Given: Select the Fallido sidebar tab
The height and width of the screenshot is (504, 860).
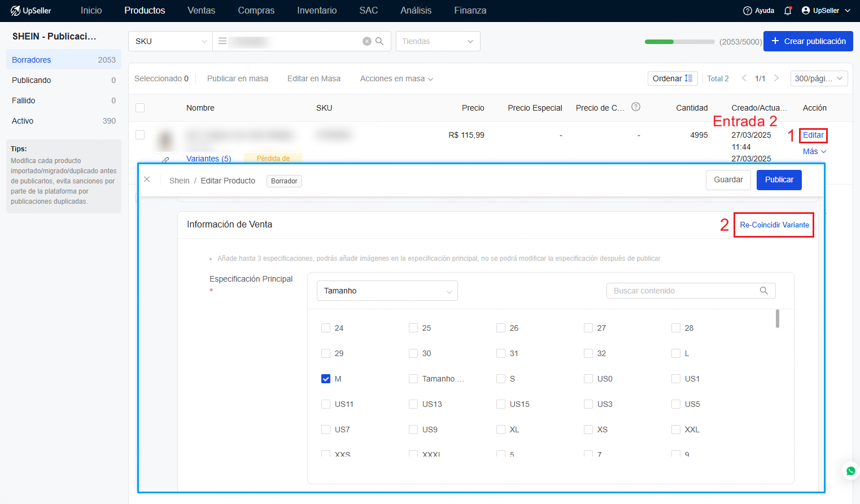Looking at the screenshot, I should click(64, 100).
